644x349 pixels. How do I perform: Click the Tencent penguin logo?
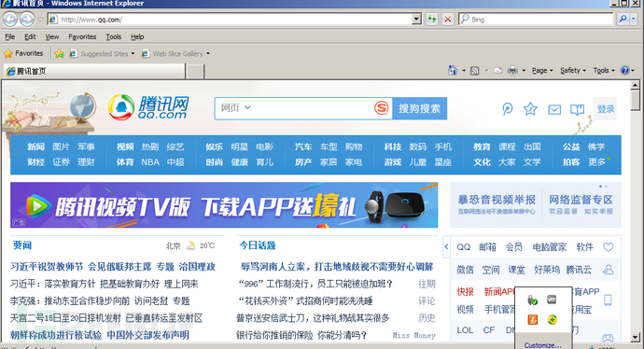coord(121,107)
